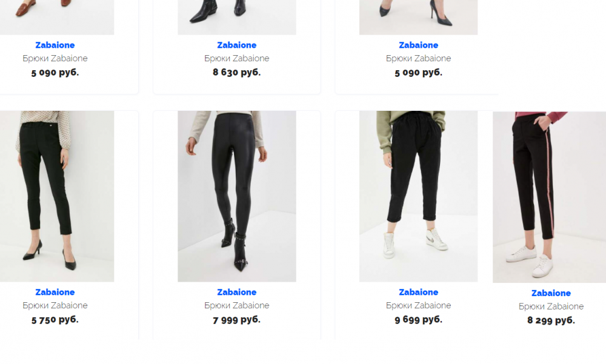
Task: Open the brown loafers product image at the top
Action: coord(57,18)
